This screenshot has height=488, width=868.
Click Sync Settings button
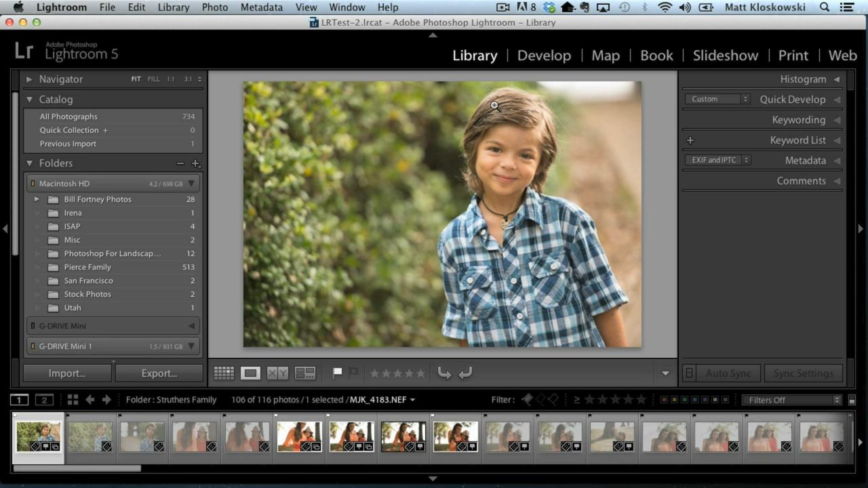coord(804,373)
